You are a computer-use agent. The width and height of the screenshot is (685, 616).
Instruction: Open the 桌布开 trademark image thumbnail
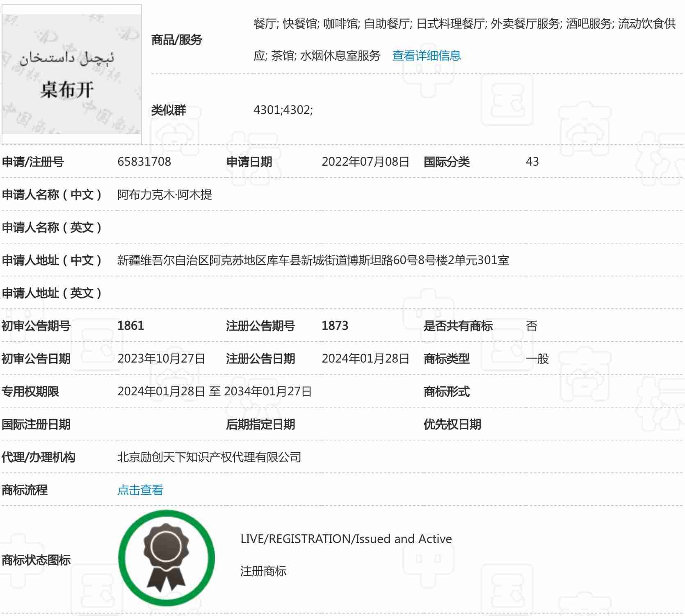72,75
